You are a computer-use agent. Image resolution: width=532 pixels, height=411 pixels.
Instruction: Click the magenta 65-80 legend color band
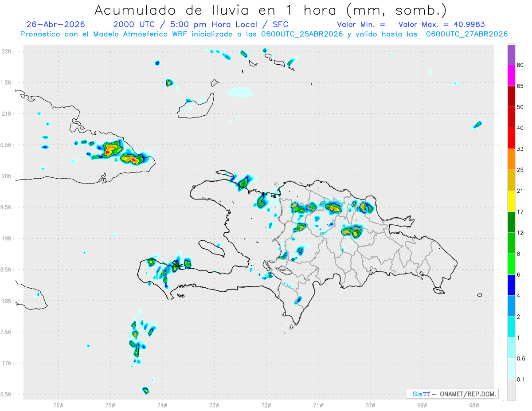[511, 75]
